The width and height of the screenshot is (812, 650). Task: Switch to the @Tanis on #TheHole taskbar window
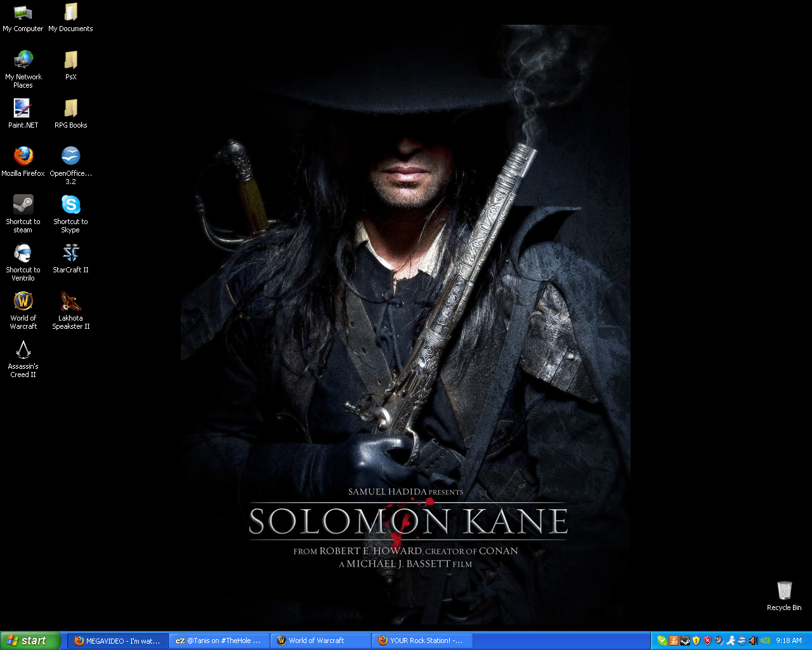pyautogui.click(x=219, y=640)
